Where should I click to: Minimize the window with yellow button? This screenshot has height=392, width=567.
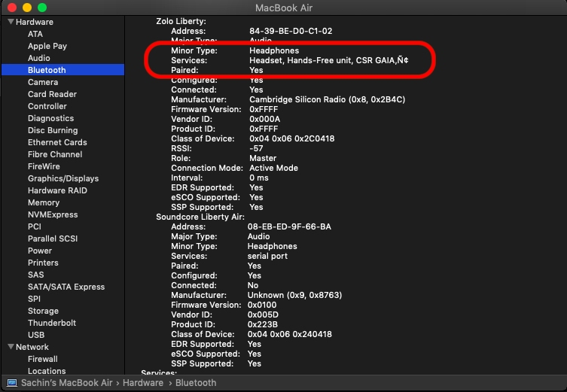point(27,8)
